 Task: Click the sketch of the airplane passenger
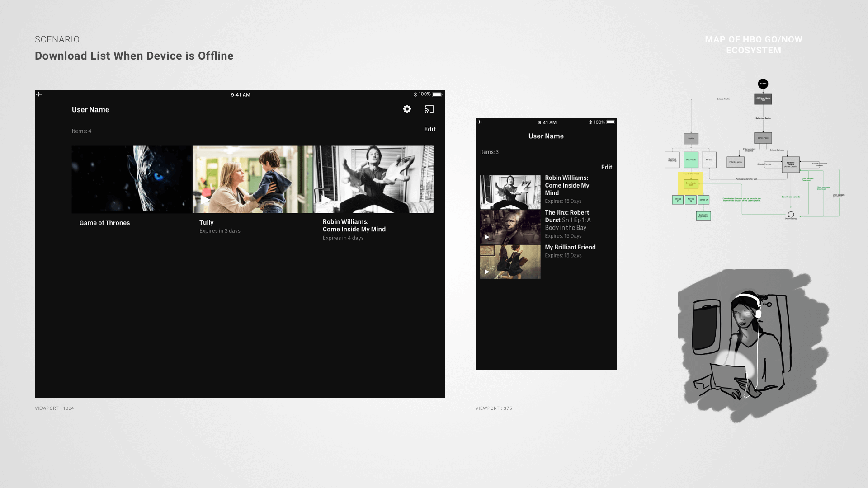coord(754,346)
